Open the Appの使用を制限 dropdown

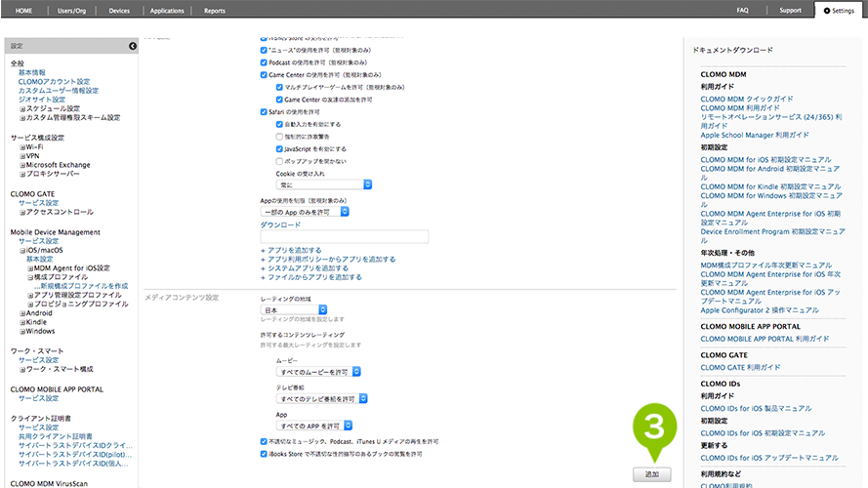coord(305,212)
